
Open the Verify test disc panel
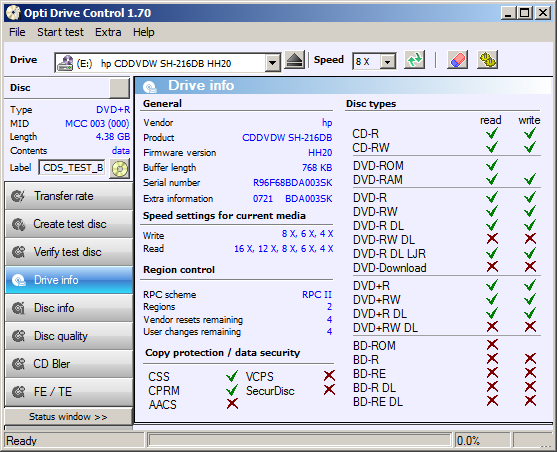point(69,252)
